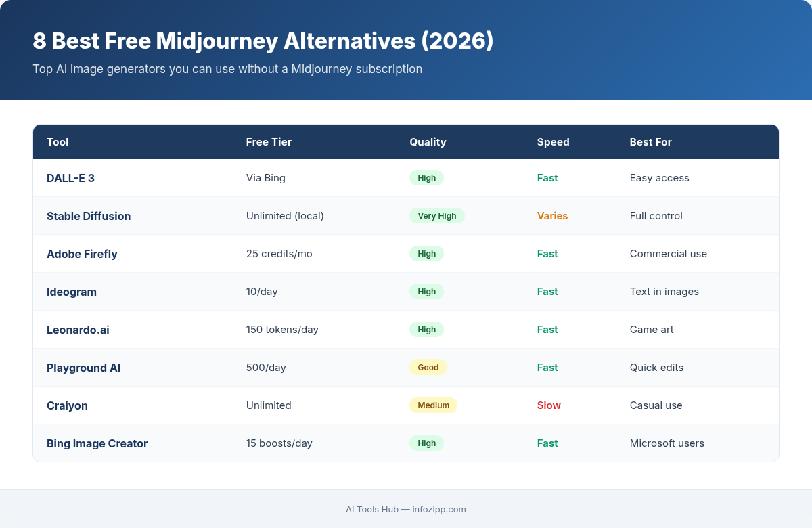Click the 'High' badge next to Ideogram
The height and width of the screenshot is (528, 812).
coord(426,291)
